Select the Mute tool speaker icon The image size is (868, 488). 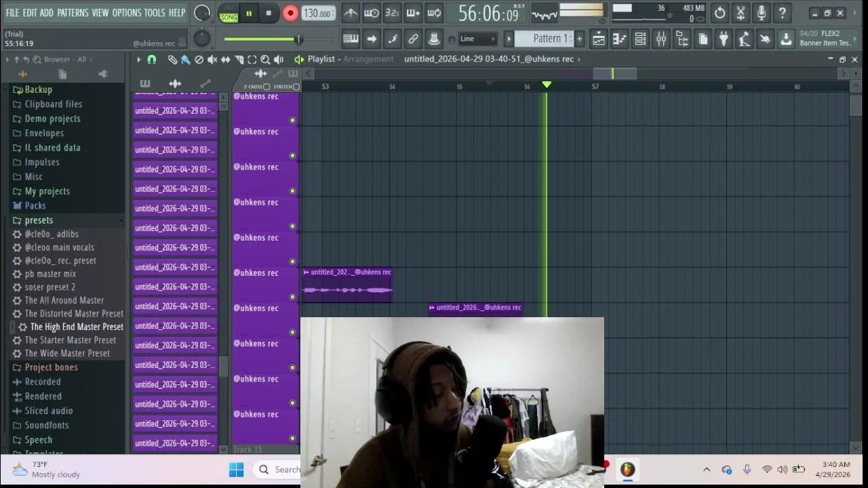pos(212,60)
